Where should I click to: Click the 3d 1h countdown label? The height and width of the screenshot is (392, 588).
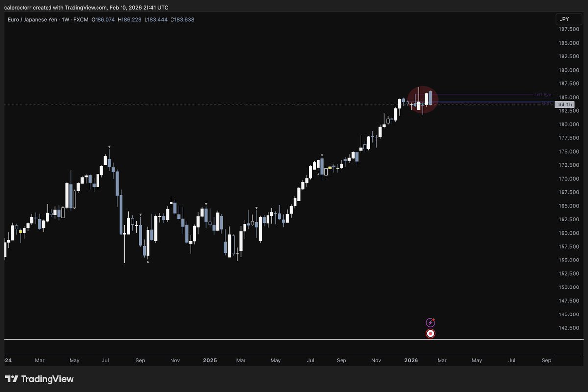564,105
